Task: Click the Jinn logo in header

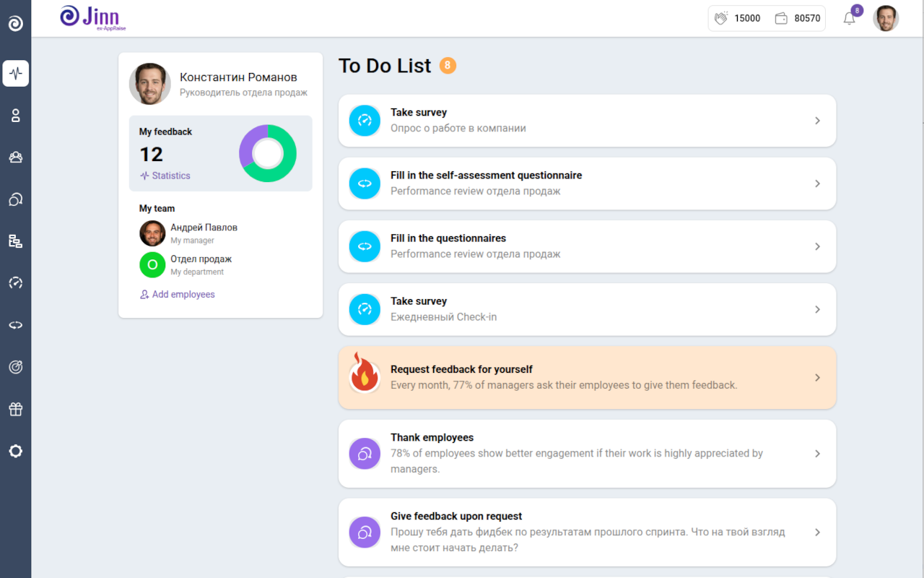Action: [x=90, y=17]
